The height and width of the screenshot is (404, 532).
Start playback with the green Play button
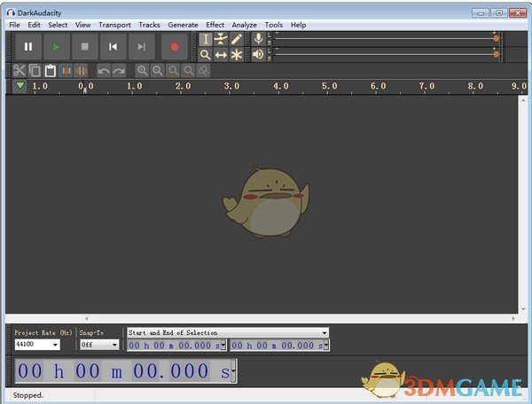(x=57, y=47)
